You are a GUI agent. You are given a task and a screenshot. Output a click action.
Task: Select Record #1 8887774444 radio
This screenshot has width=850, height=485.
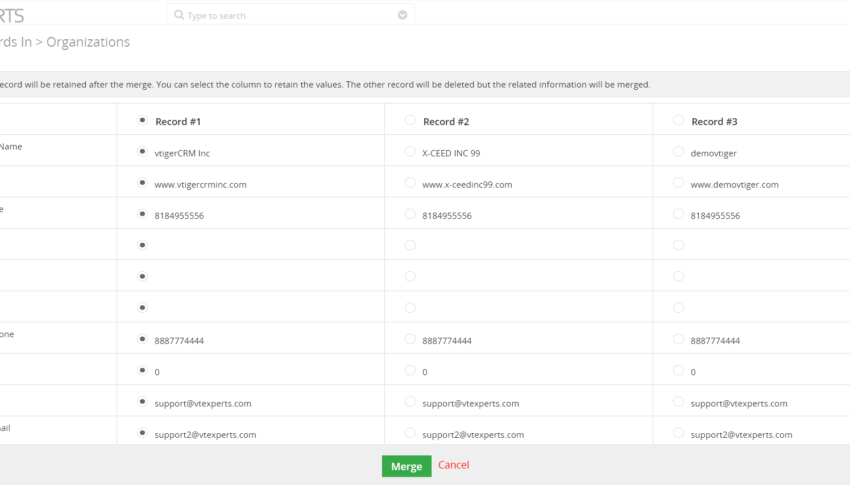coord(142,339)
